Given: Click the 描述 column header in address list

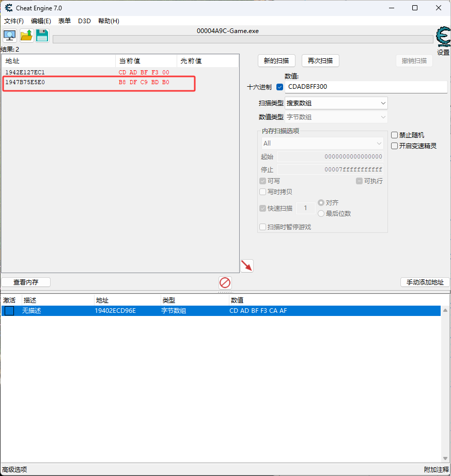Looking at the screenshot, I should click(x=58, y=300).
